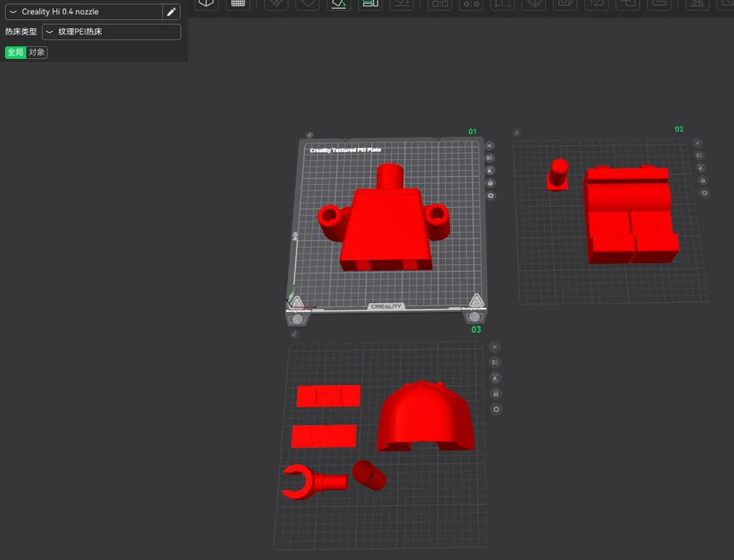The width and height of the screenshot is (734, 560).
Task: Click the green arrange icon in top toolbar
Action: click(x=370, y=4)
